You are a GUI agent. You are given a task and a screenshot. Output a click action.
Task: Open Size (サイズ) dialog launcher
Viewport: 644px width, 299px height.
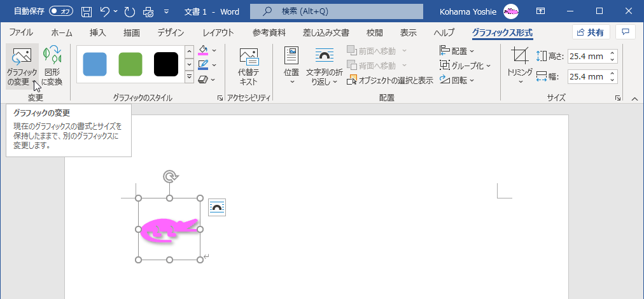pos(618,98)
